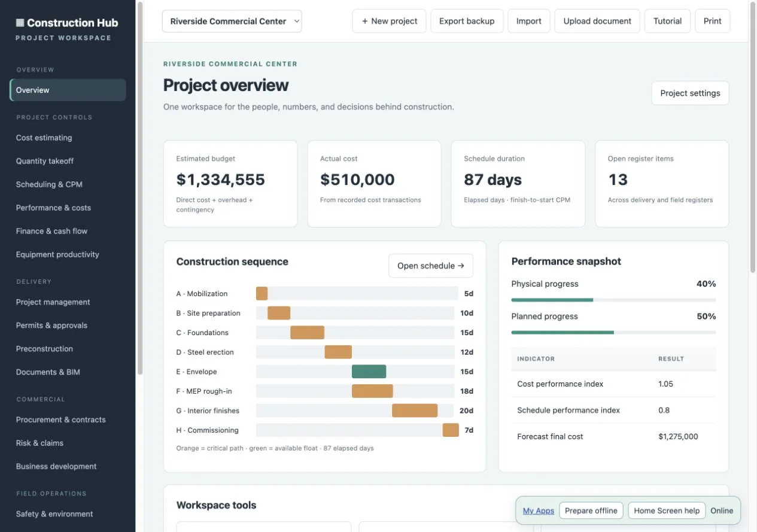Viewport: 757px width, 532px height.
Task: Open Permits & approvals
Action: (68, 326)
